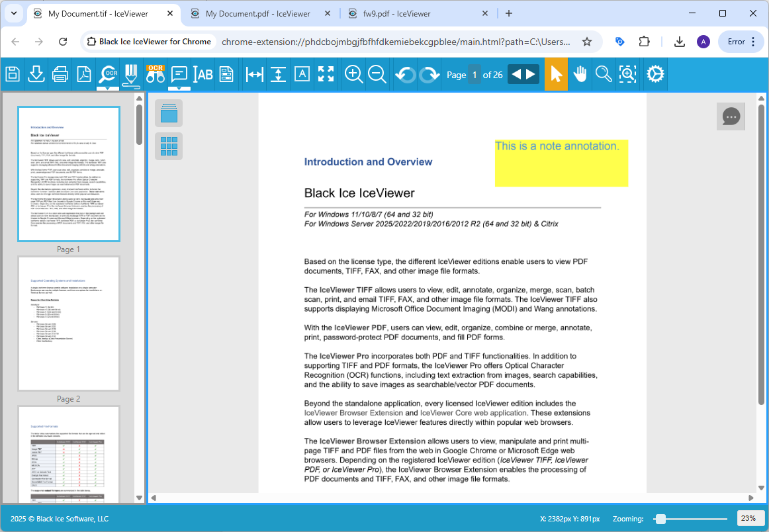The image size is (769, 532).
Task: Open the OCR binoculars search icon
Action: click(155, 74)
